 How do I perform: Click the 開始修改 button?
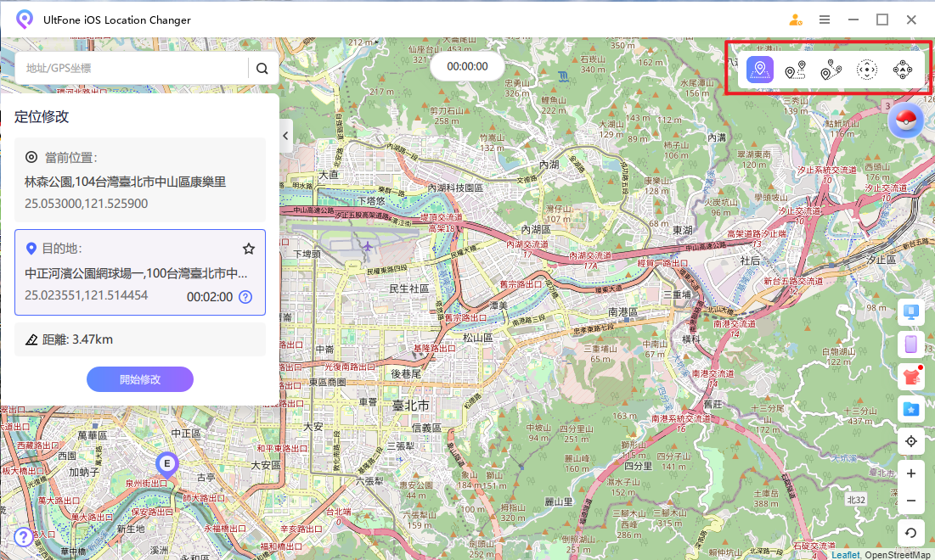pos(140,379)
